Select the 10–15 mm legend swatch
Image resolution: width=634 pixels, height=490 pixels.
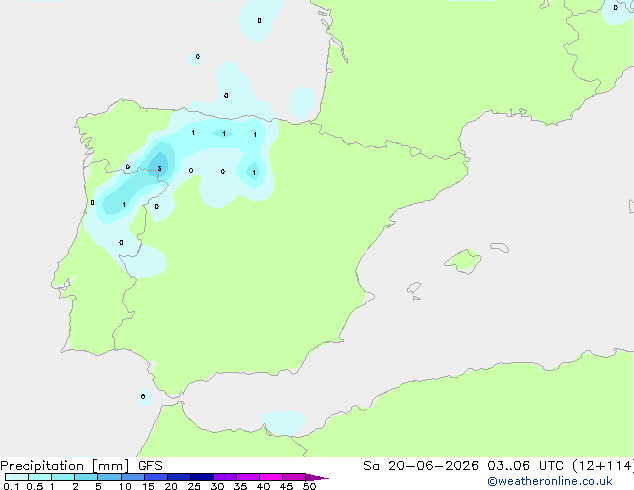pos(133,477)
